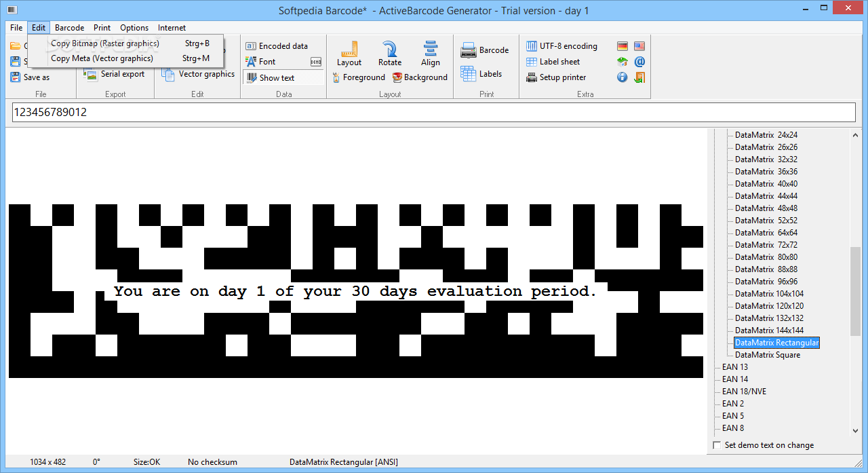Click the barcode type list scroll up arrow

[855, 135]
